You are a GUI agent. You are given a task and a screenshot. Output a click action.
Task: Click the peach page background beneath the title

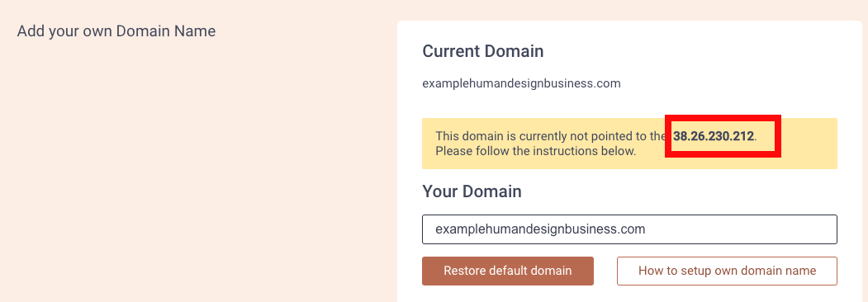coord(194,166)
